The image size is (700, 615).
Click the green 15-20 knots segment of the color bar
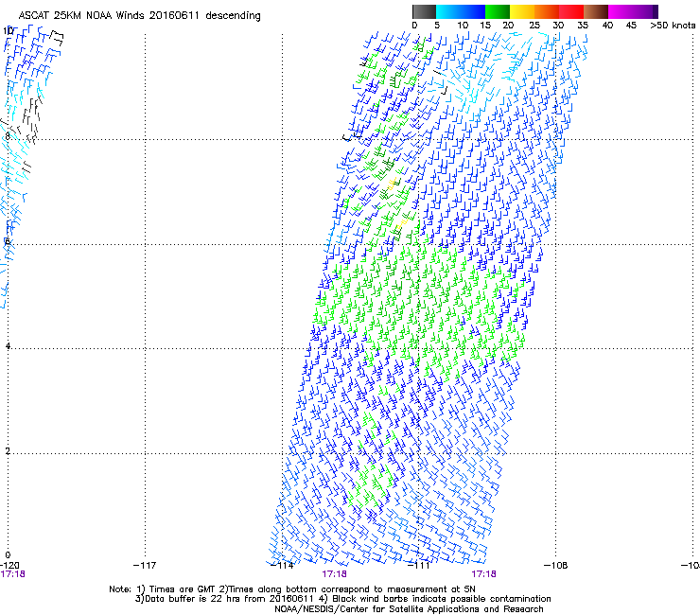point(498,11)
